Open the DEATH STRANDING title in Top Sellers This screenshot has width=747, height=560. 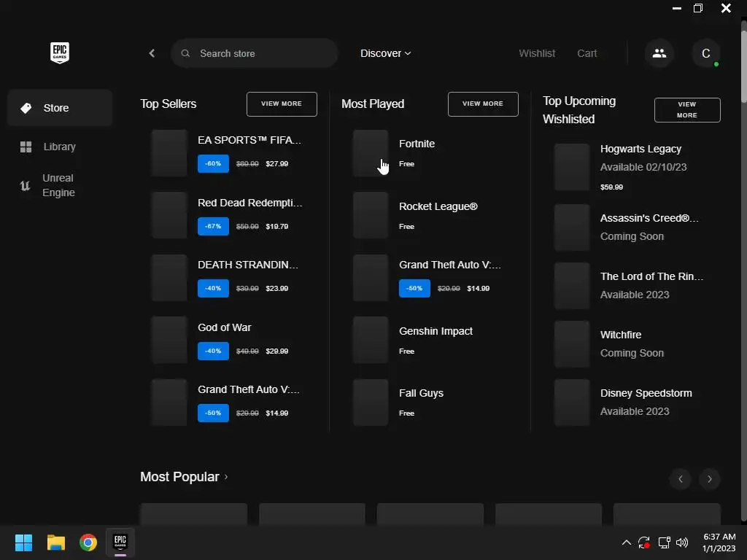[248, 265]
